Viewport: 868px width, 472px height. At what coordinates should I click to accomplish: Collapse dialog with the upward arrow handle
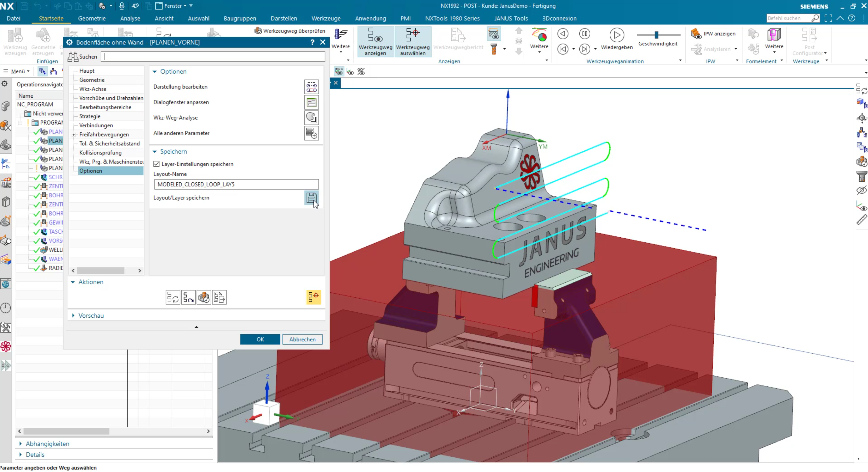[196, 327]
